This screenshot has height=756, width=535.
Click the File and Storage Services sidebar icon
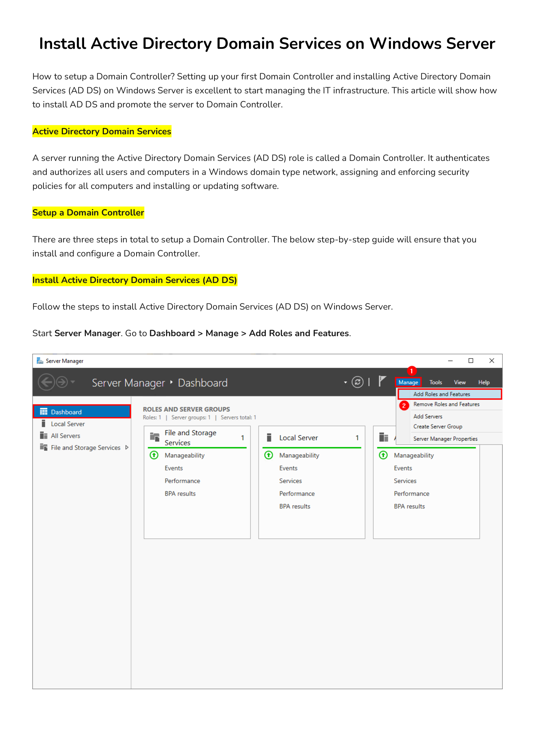pos(43,447)
